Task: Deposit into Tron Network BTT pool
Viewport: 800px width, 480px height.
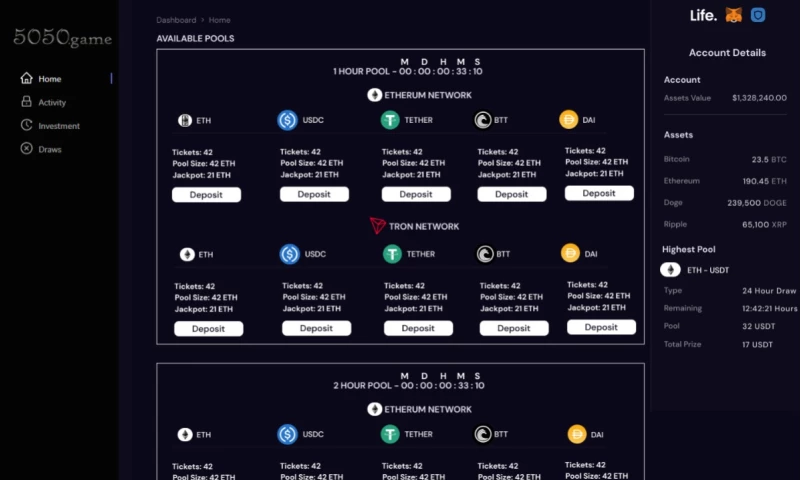Action: 514,328
